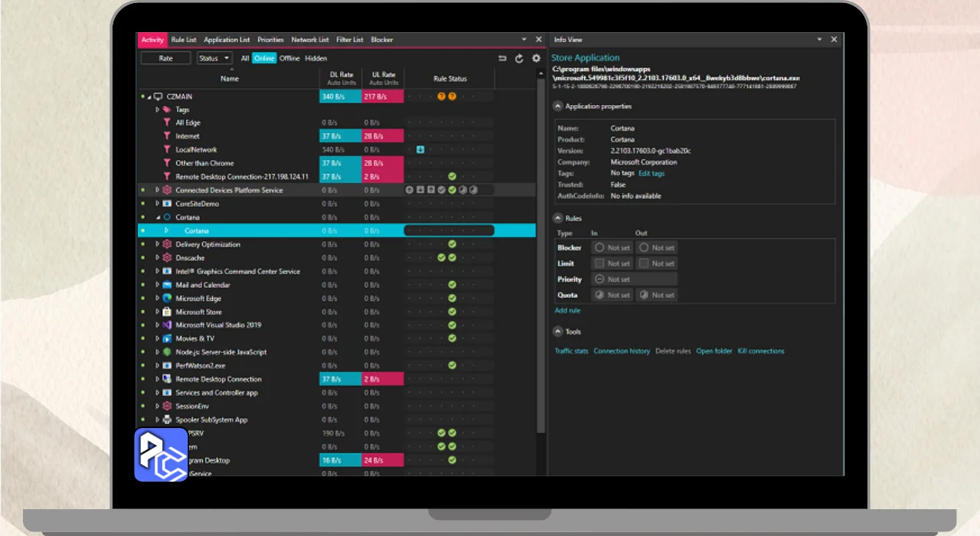Sort by the DL Rate column header
Image resolution: width=980 pixels, height=536 pixels.
click(341, 78)
